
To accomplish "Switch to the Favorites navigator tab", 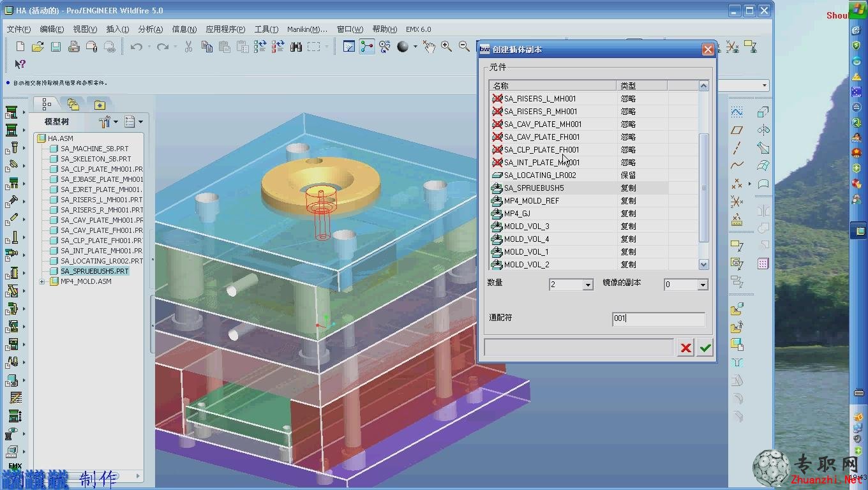I will 99,104.
